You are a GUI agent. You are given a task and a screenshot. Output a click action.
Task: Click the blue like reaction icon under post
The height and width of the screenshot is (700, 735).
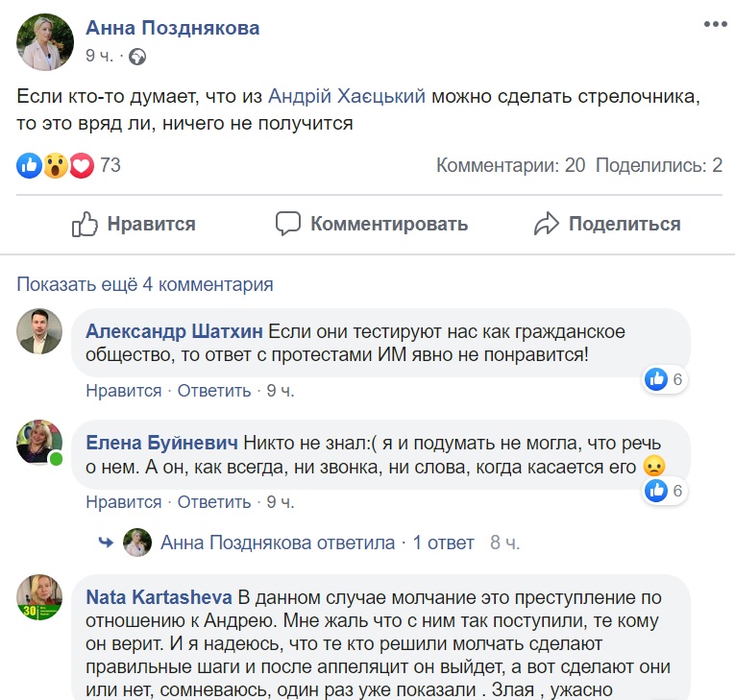click(30, 166)
